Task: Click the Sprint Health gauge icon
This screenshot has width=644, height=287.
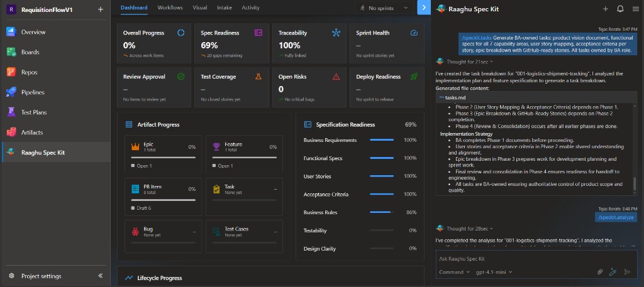Action: [x=414, y=33]
